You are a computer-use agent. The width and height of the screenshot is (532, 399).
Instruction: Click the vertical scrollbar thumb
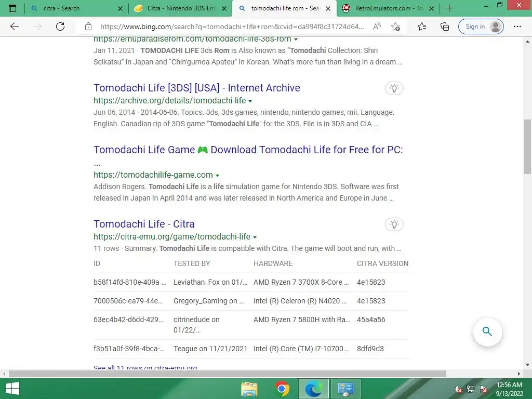click(527, 147)
